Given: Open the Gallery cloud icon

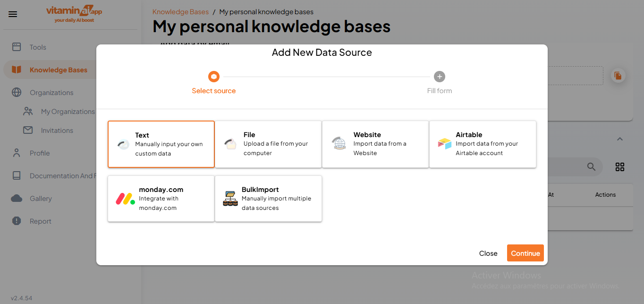Looking at the screenshot, I should (x=17, y=198).
